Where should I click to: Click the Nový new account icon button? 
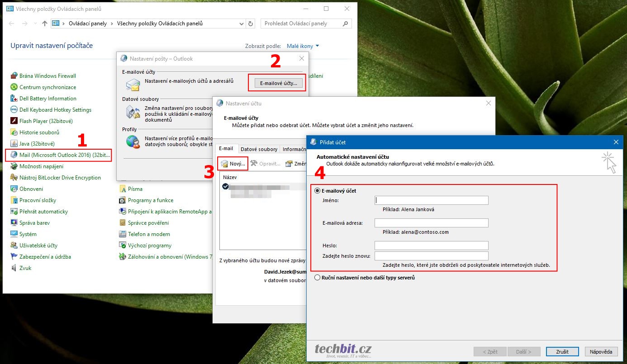click(x=233, y=163)
